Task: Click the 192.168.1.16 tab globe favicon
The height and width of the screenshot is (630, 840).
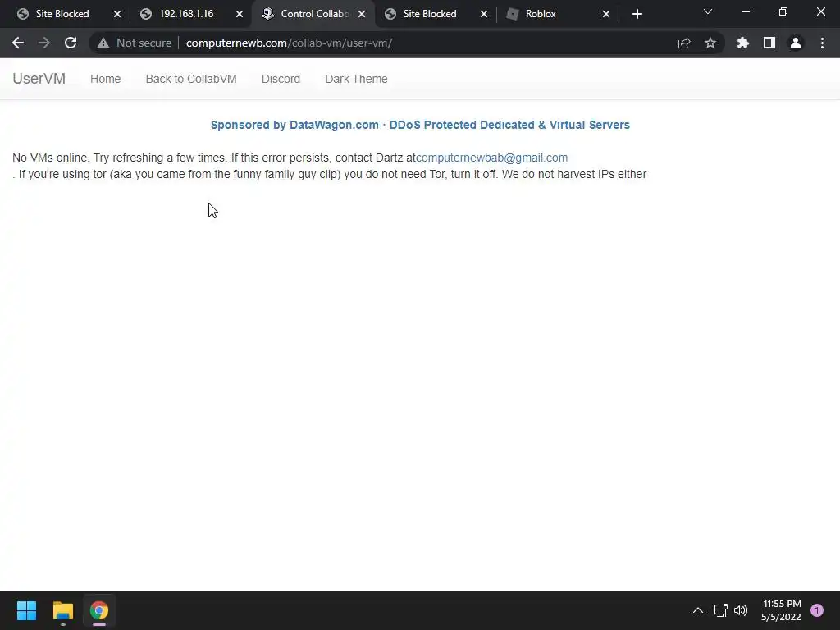Action: point(146,14)
